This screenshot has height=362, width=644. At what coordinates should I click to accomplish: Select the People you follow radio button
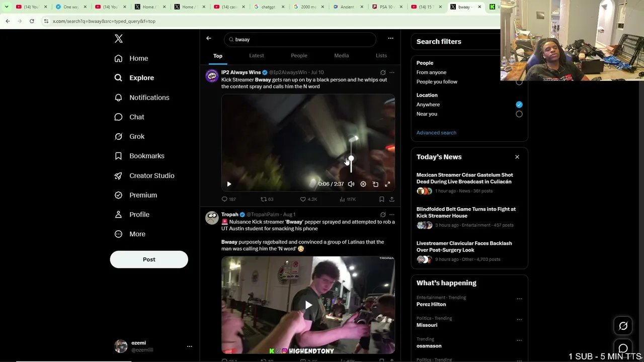[519, 82]
